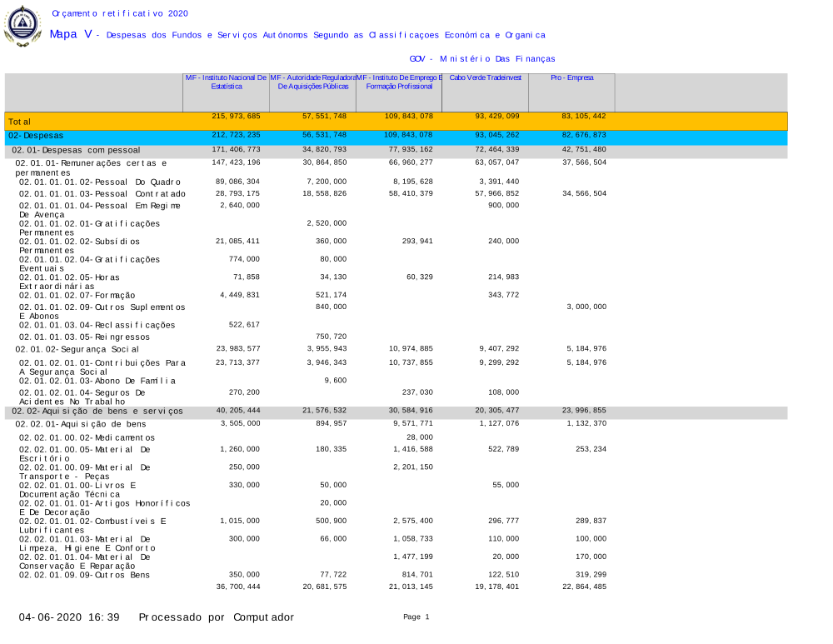The width and height of the screenshot is (833, 644).
Task: Click the Mapa V document title
Action: point(71,34)
